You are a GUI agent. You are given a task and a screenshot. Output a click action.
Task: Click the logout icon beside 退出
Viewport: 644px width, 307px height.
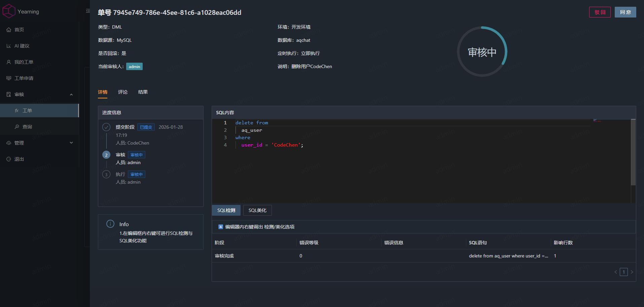click(9, 159)
